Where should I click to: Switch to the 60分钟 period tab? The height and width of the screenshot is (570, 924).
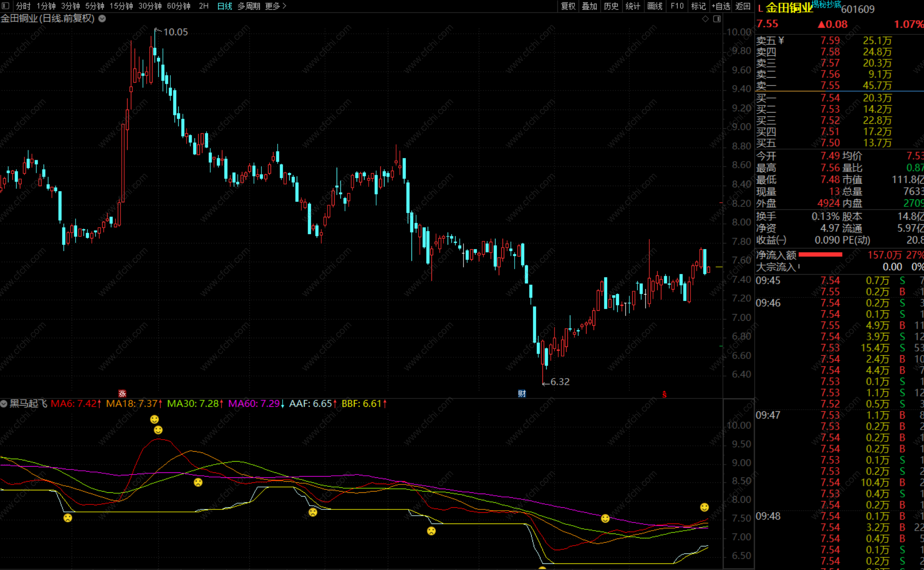[179, 6]
